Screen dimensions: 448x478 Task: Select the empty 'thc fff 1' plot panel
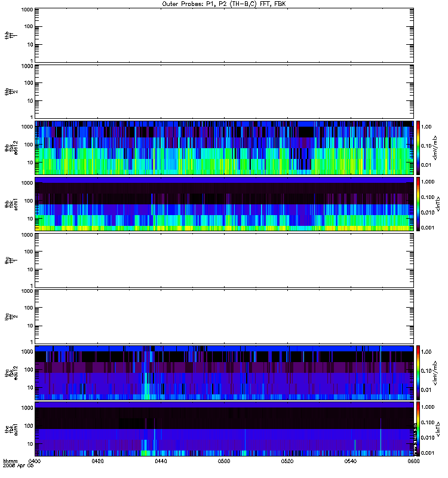click(224, 261)
